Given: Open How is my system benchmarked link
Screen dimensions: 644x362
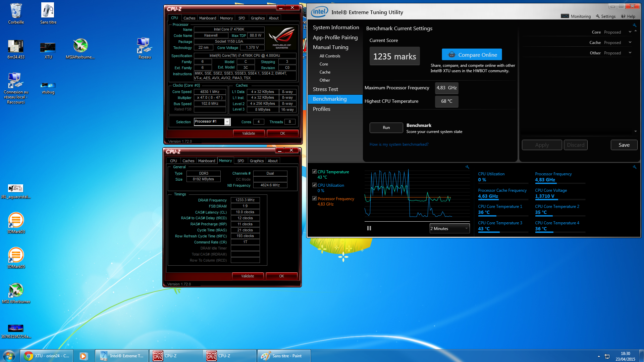Looking at the screenshot, I should (399, 144).
